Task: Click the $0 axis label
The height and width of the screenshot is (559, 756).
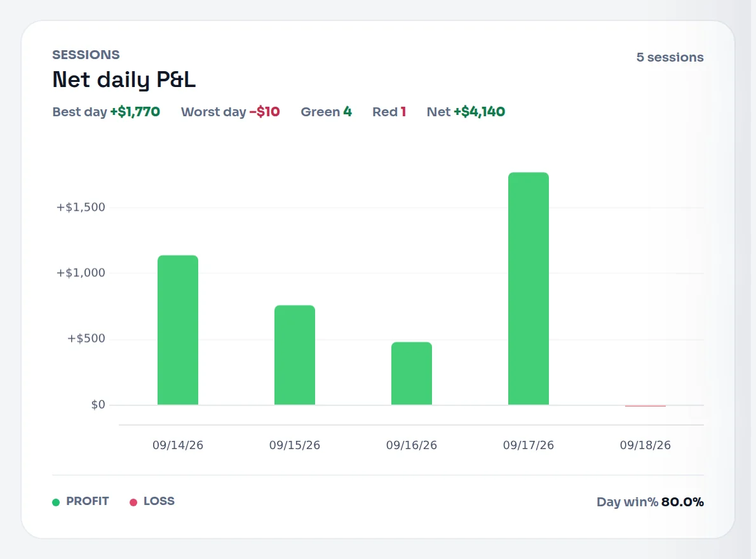Action: 98,405
